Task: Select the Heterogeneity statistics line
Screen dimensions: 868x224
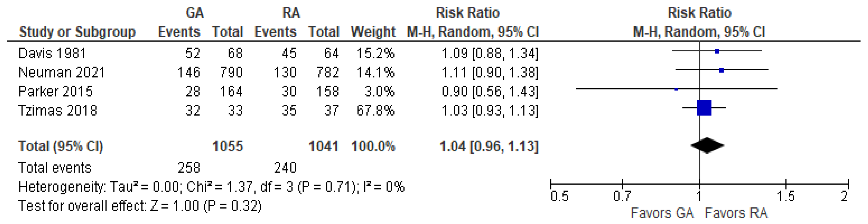Action: pyautogui.click(x=211, y=187)
